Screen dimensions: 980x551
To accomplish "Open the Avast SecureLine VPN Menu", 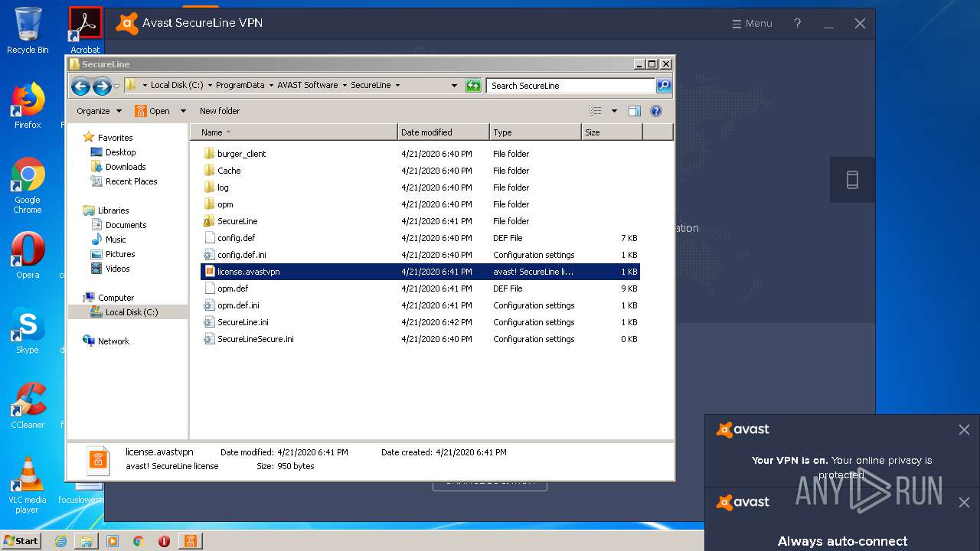I will [x=753, y=24].
